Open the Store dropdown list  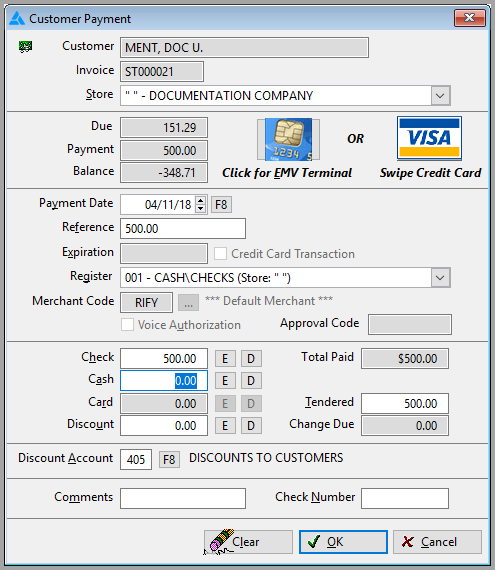440,96
